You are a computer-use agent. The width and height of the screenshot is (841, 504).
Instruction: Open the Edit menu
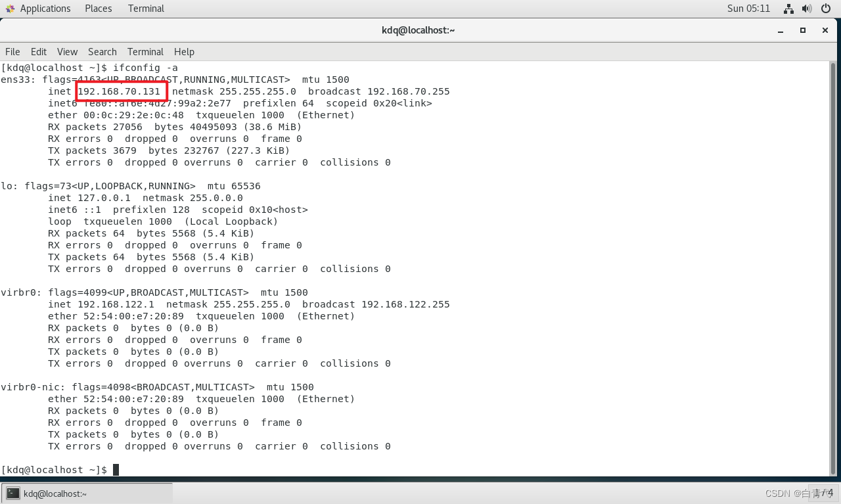point(38,52)
